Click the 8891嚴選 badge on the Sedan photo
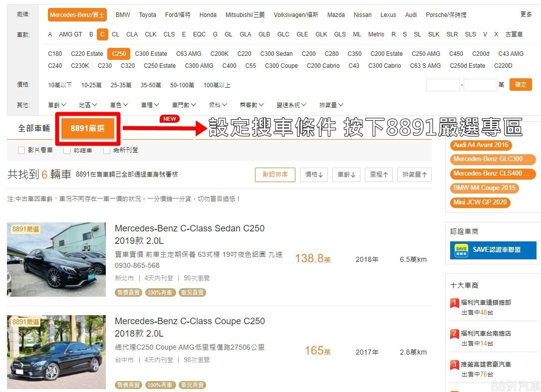Image resolution: width=541 pixels, height=392 pixels. coord(25,229)
